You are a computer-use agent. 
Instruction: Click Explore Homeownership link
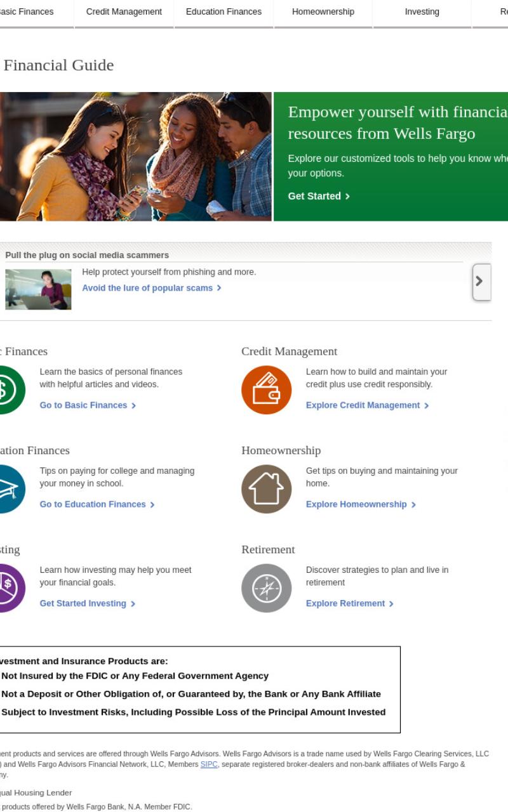point(361,504)
